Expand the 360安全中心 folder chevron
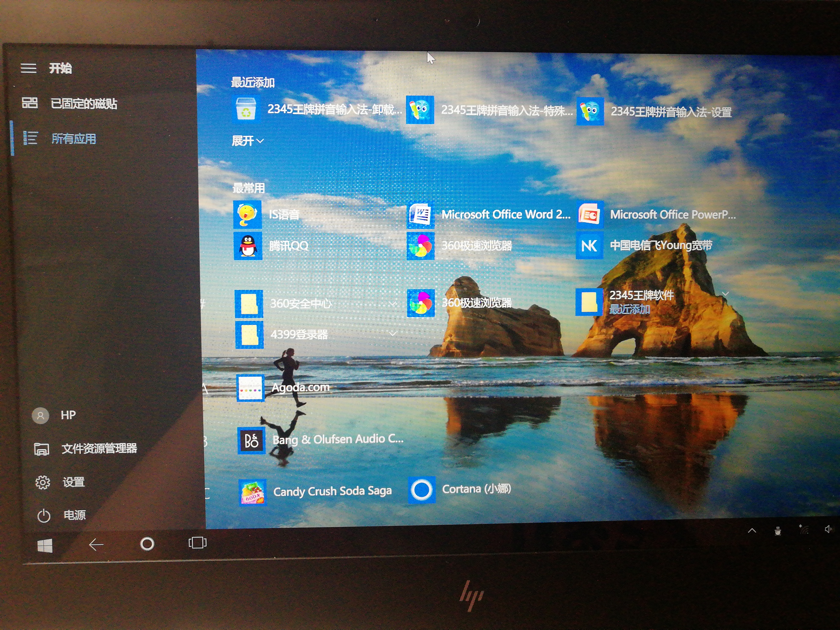Viewport: 840px width, 630px height. click(x=393, y=304)
